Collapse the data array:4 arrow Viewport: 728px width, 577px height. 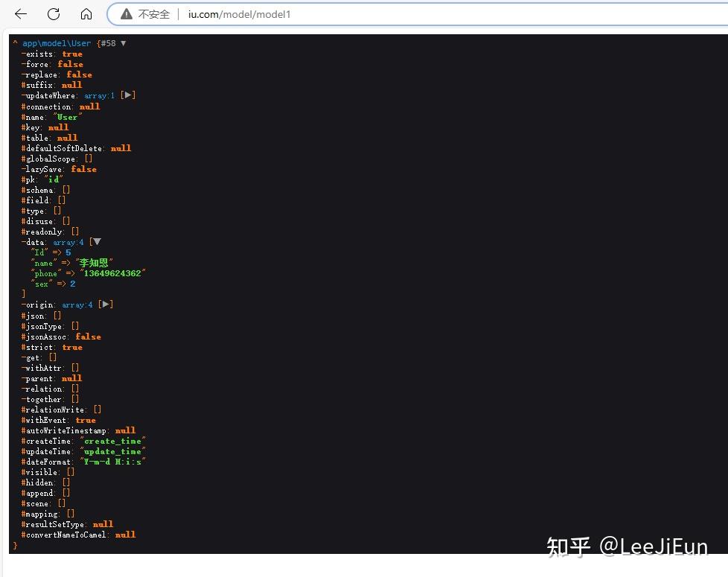click(97, 242)
